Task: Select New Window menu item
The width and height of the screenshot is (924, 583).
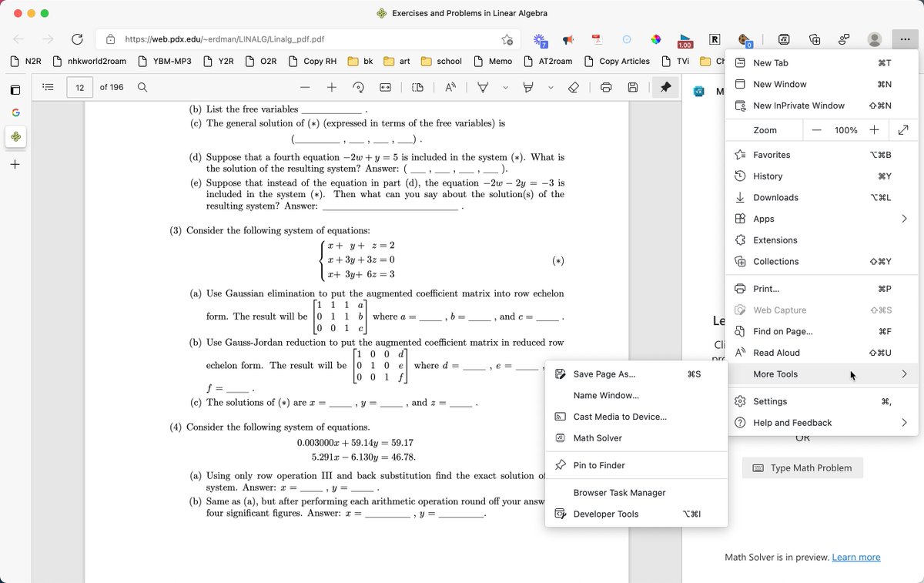Action: click(x=822, y=84)
